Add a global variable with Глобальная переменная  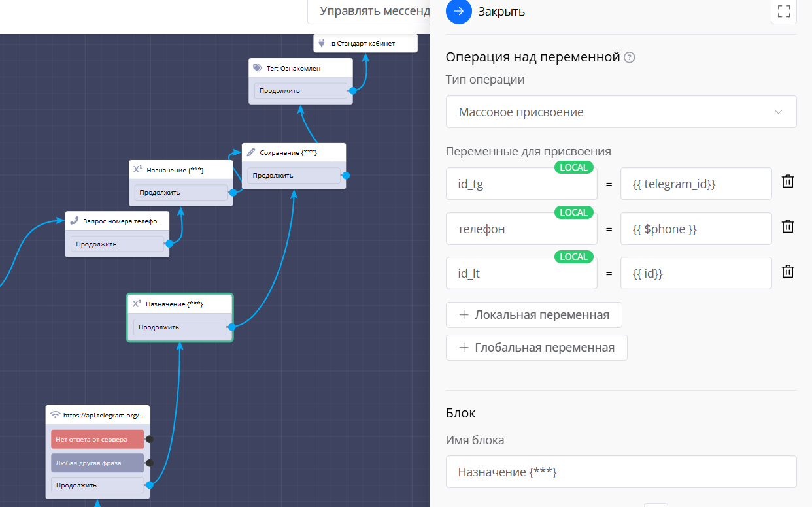[x=536, y=348]
